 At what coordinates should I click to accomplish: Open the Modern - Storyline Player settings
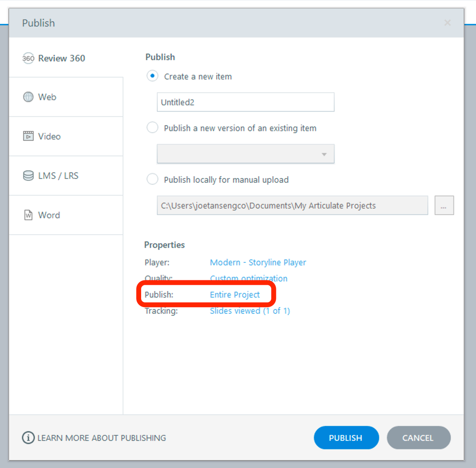[258, 262]
